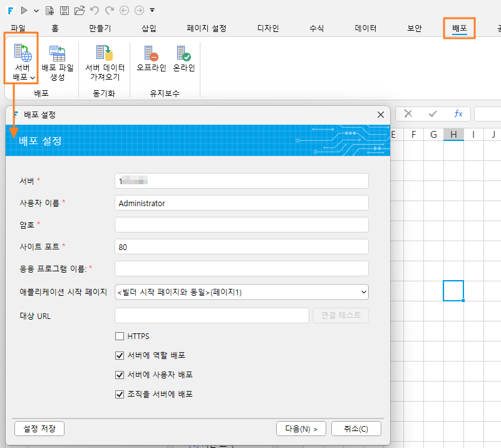Select the 온라인 maintenance icon

click(x=183, y=53)
